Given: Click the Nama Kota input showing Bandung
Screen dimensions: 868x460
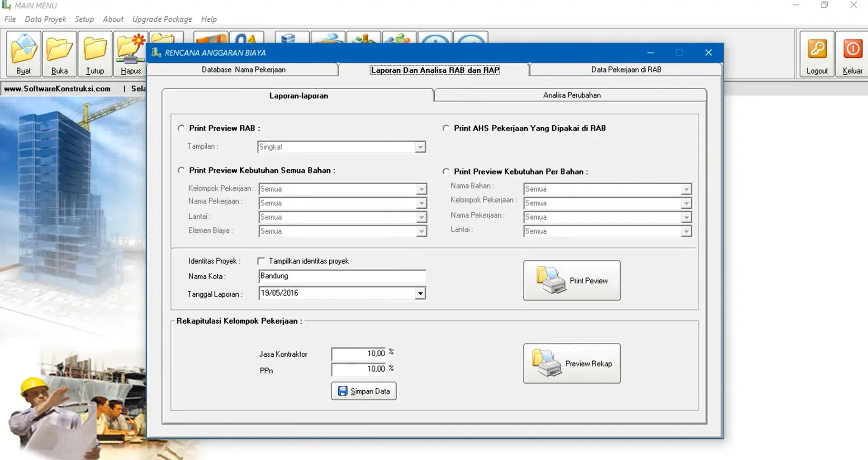Looking at the screenshot, I should click(342, 276).
